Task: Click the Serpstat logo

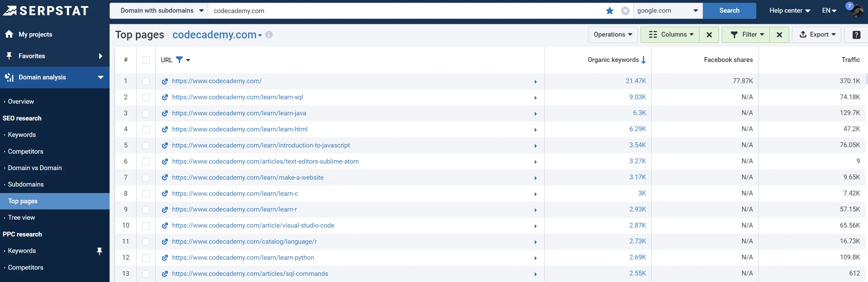Action: click(x=46, y=11)
